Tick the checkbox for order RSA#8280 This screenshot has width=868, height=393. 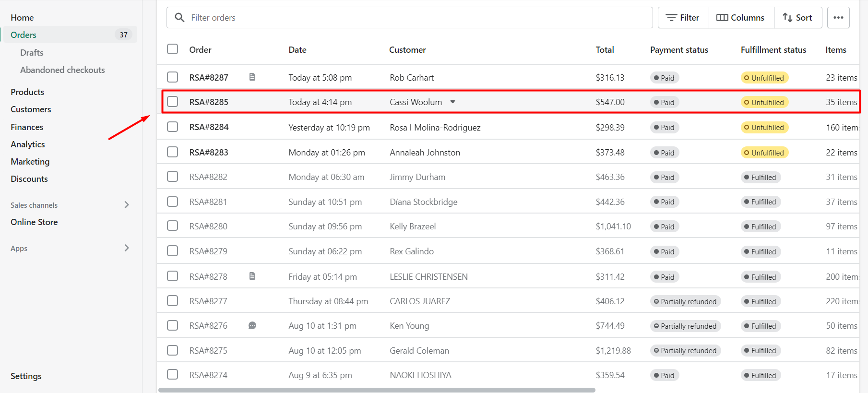tap(172, 226)
